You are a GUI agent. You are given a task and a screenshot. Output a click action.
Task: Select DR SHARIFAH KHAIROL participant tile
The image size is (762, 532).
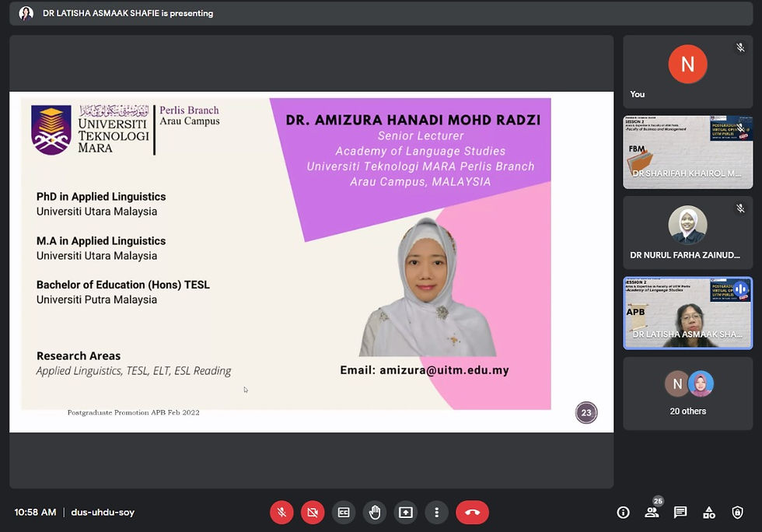687,152
